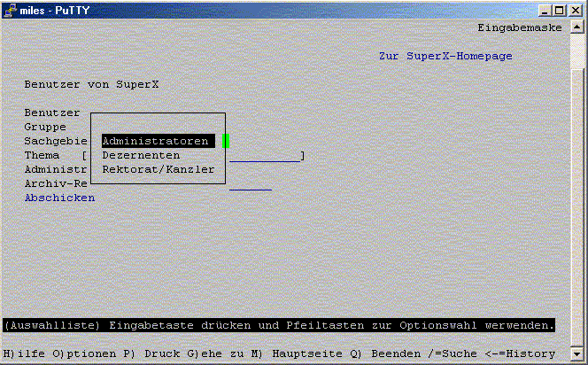
Task: Click <-=History in the bottom line
Action: (520, 353)
